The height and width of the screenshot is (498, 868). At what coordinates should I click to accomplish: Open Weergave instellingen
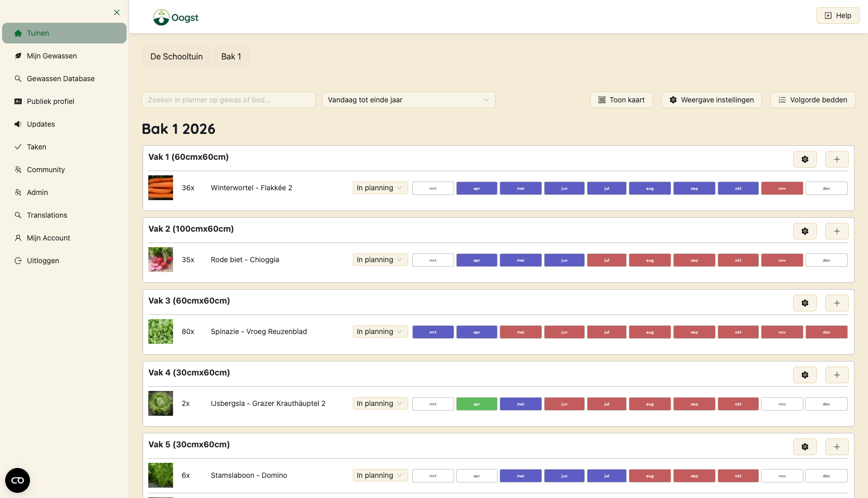point(711,100)
